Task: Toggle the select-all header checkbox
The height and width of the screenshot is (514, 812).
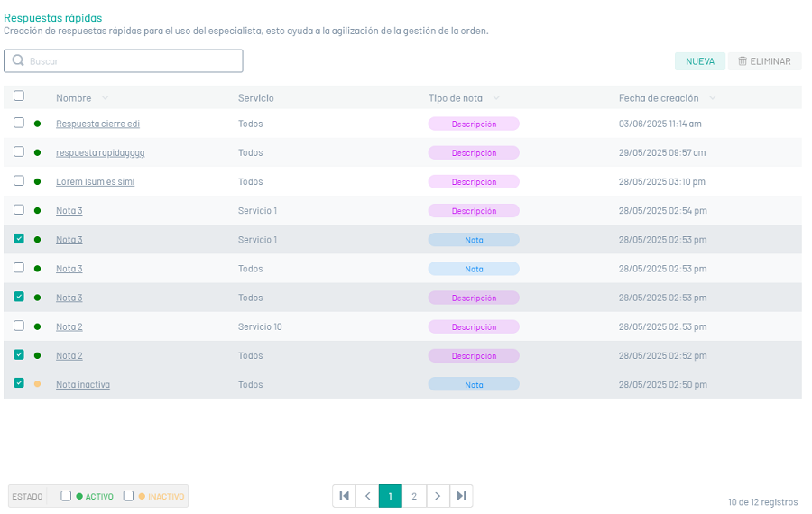Action: pyautogui.click(x=19, y=96)
